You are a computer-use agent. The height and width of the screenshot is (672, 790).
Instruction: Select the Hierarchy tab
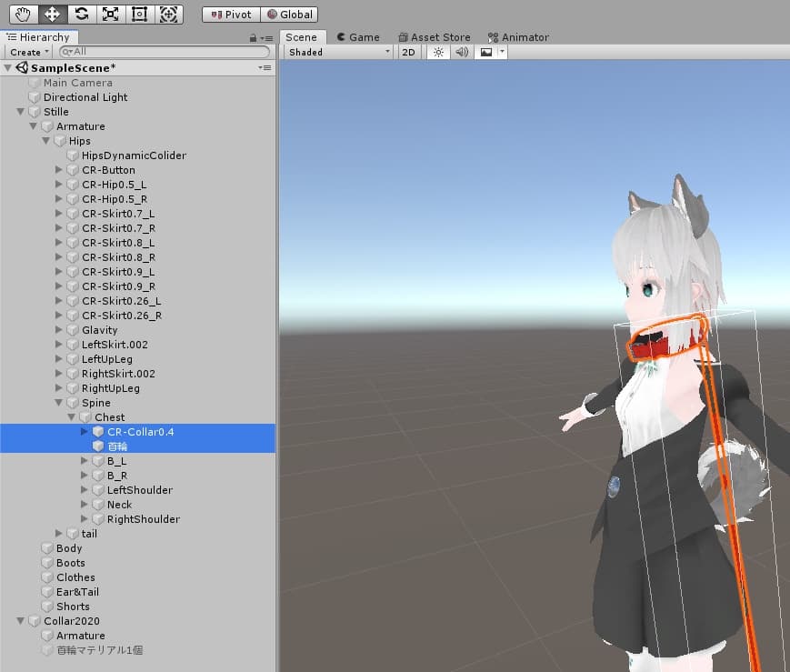pyautogui.click(x=39, y=37)
